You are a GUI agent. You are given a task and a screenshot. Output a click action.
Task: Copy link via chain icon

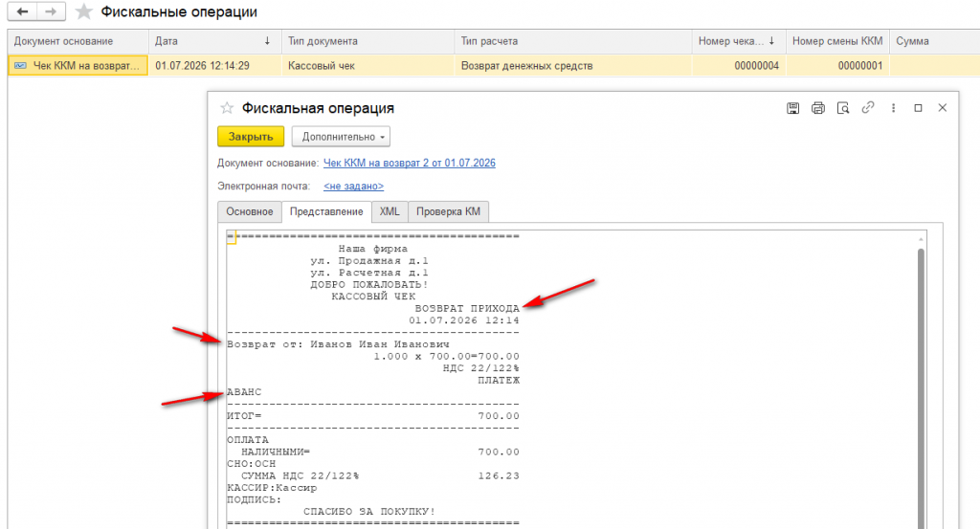(x=867, y=107)
